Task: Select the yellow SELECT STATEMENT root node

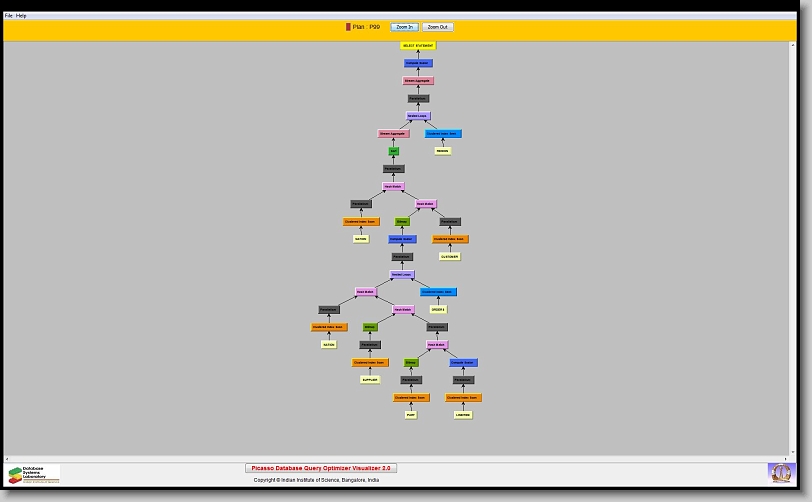Action: pyautogui.click(x=419, y=46)
